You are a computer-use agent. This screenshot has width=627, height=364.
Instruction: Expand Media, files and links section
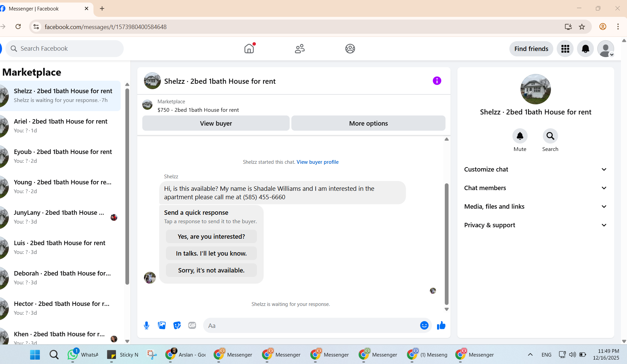click(x=535, y=207)
